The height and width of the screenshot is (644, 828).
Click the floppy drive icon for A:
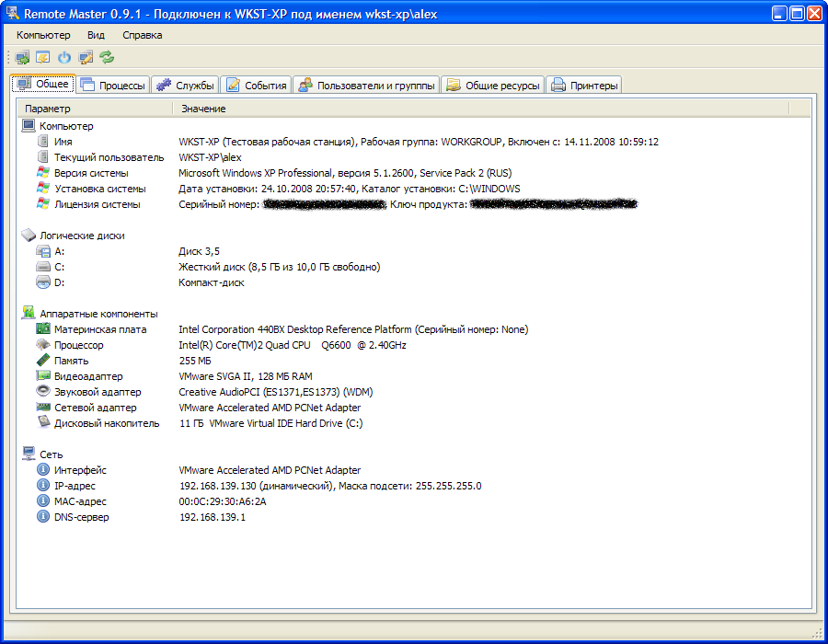(x=43, y=251)
